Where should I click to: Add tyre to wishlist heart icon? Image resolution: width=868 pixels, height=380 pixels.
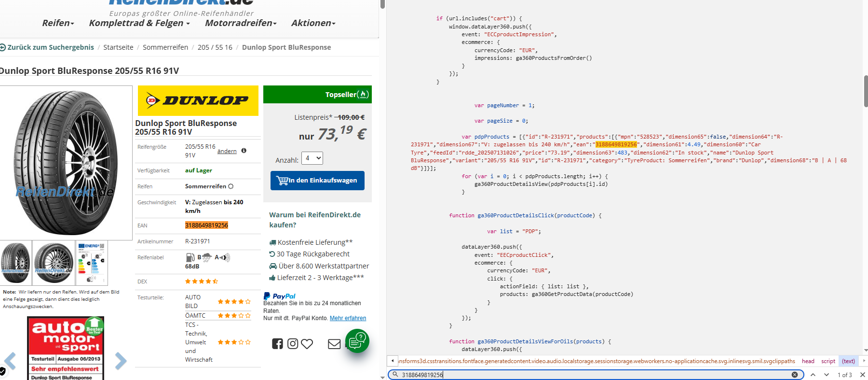pos(307,344)
